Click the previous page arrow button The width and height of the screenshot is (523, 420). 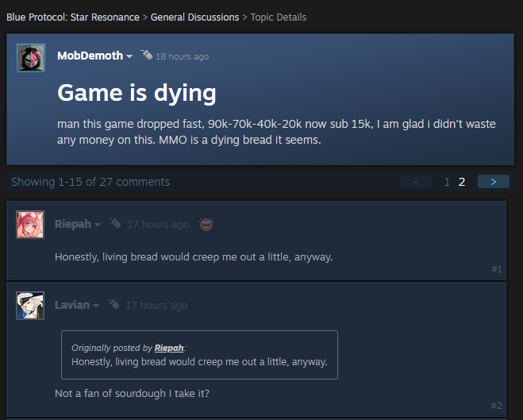(416, 182)
